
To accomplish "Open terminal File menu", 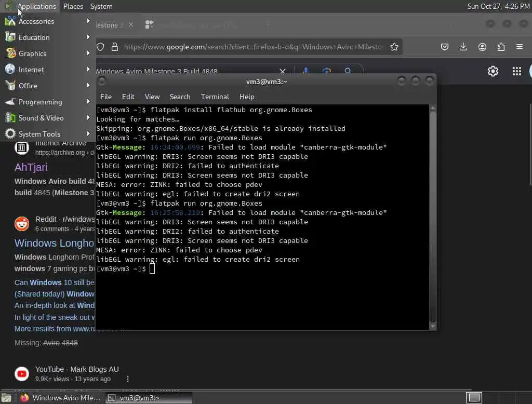I will (x=106, y=97).
